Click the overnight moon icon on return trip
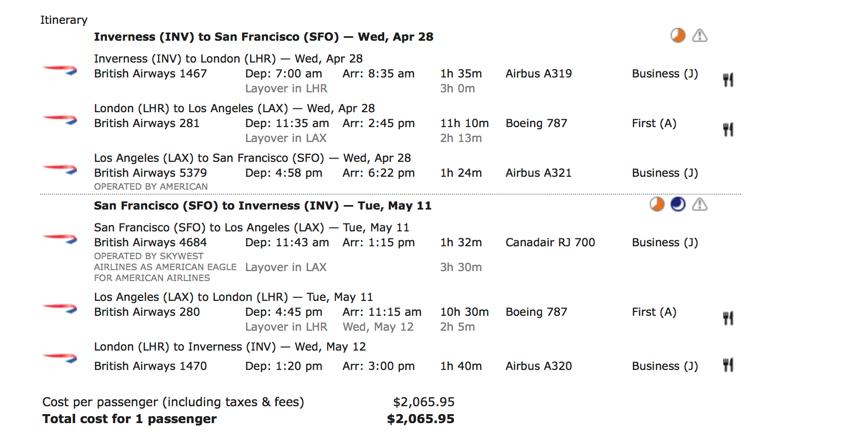This screenshot has width=868, height=435. click(678, 204)
